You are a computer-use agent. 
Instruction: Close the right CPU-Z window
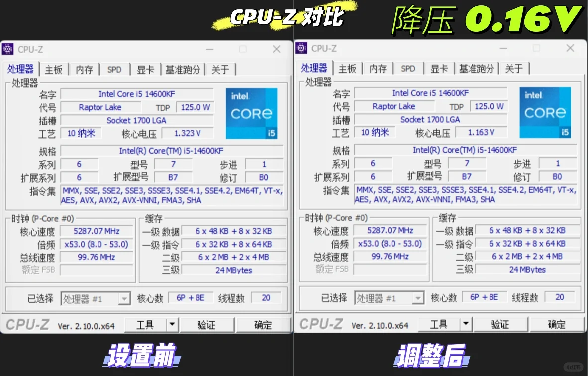[x=570, y=48]
